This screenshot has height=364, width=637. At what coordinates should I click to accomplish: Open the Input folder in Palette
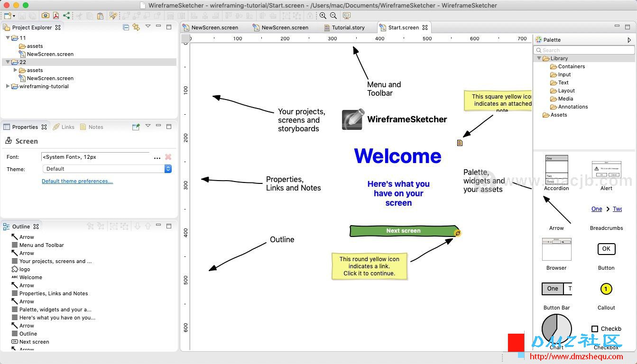click(x=560, y=74)
